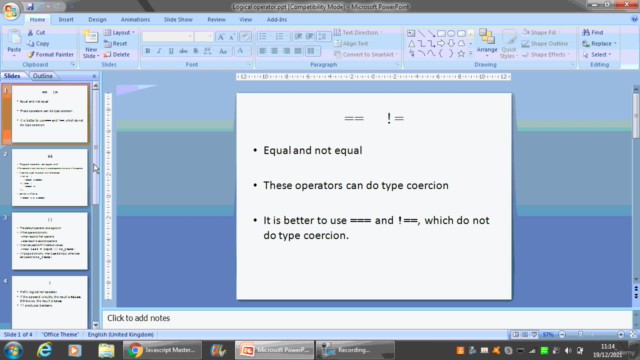This screenshot has height=360, width=640.
Task: Align text to the right
Action: [287, 51]
